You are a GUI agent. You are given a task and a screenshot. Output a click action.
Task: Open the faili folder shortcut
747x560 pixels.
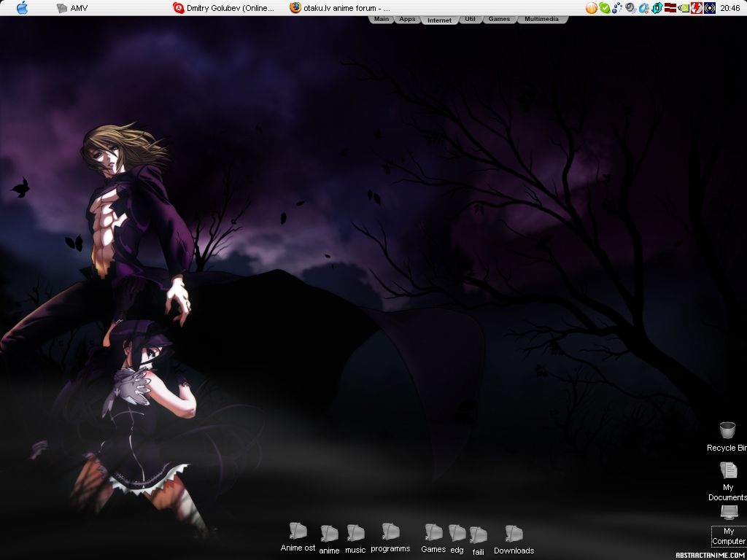click(x=479, y=542)
